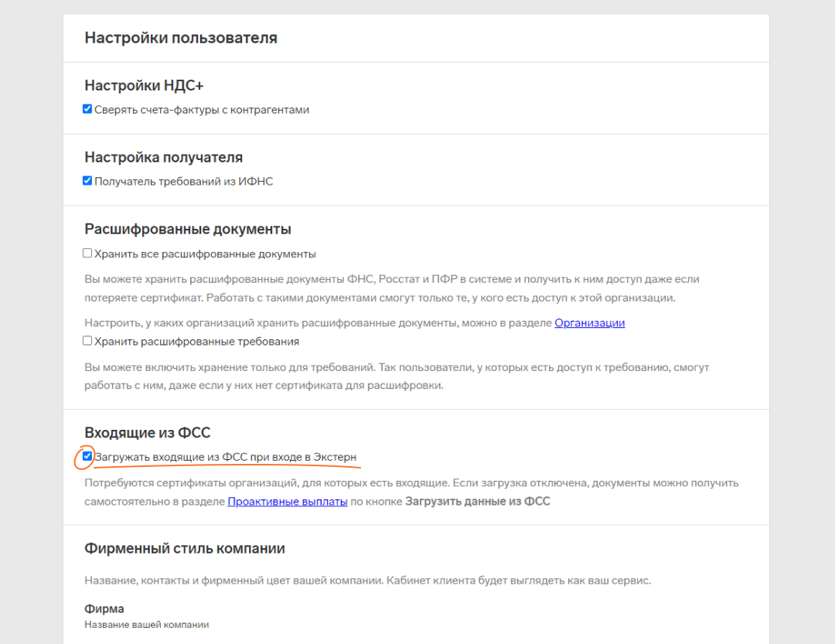Click the Фирма field label

104,609
